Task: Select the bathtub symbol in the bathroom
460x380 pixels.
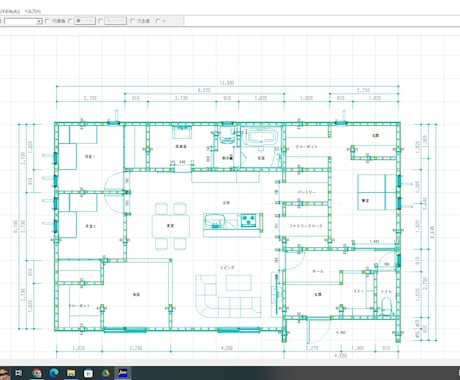Action: pyautogui.click(x=262, y=137)
